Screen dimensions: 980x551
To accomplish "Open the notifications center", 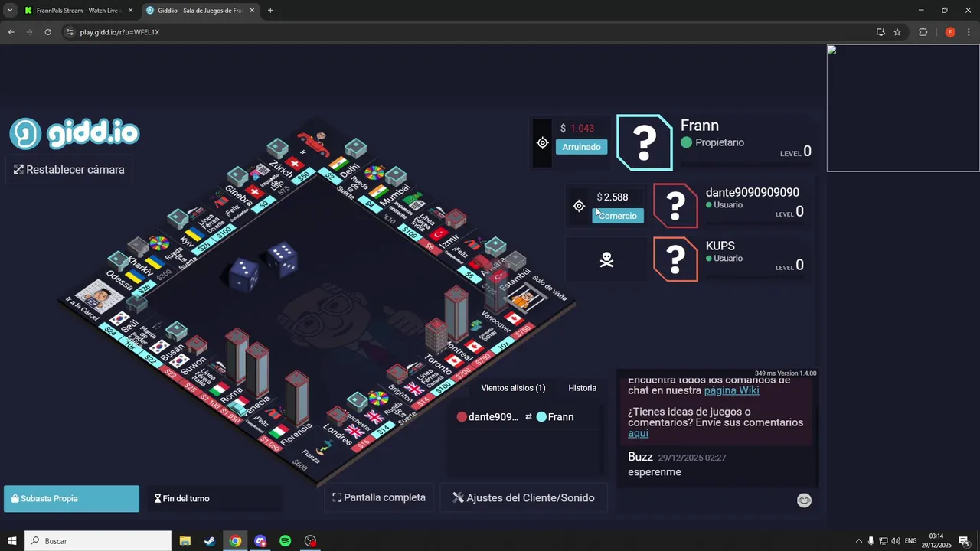I will 964,541.
